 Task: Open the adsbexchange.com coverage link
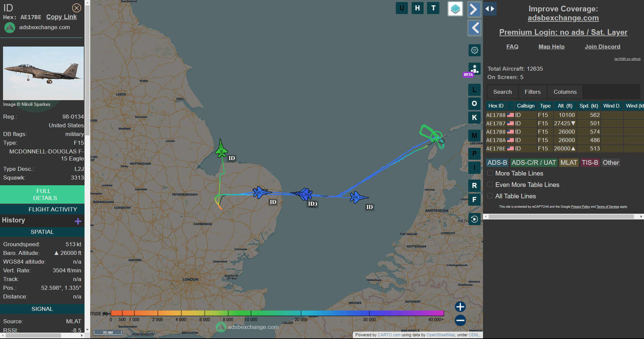(x=563, y=18)
